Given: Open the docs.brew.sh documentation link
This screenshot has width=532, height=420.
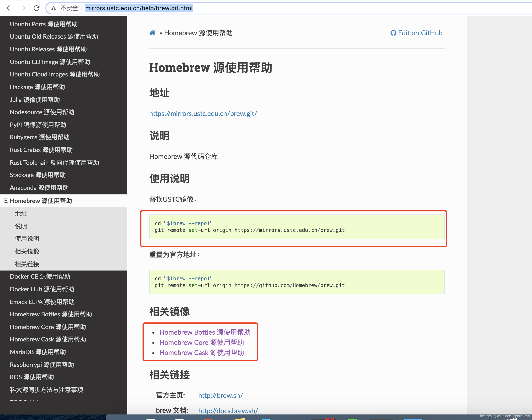Looking at the screenshot, I should point(228,410).
